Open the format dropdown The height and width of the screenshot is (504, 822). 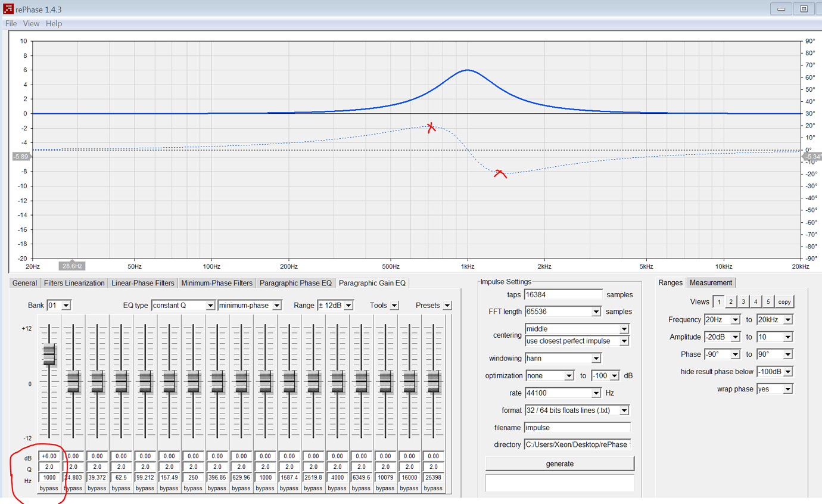pyautogui.click(x=575, y=410)
